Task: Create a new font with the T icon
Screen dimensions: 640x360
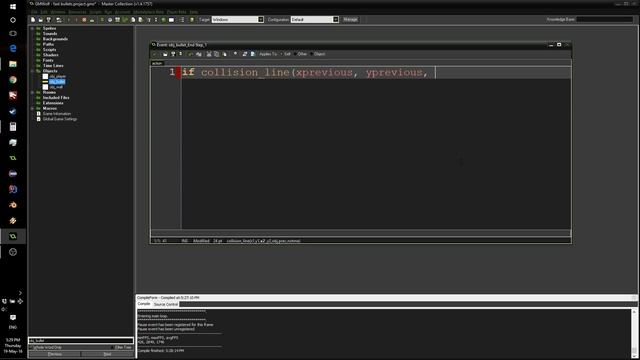Action: (x=149, y=20)
